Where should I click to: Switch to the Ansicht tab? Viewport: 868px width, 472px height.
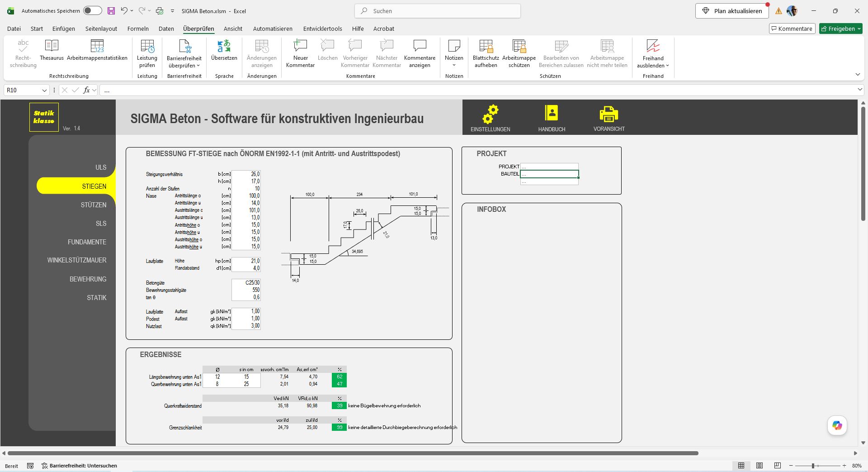233,29
